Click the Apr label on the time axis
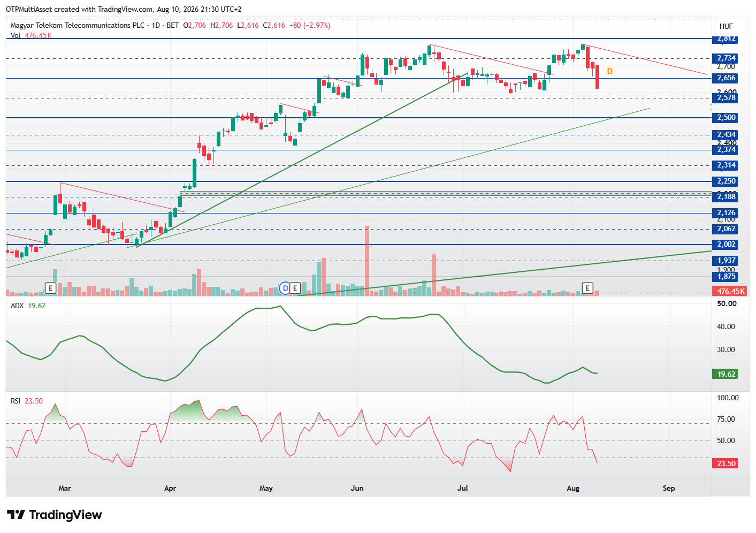 click(x=170, y=488)
